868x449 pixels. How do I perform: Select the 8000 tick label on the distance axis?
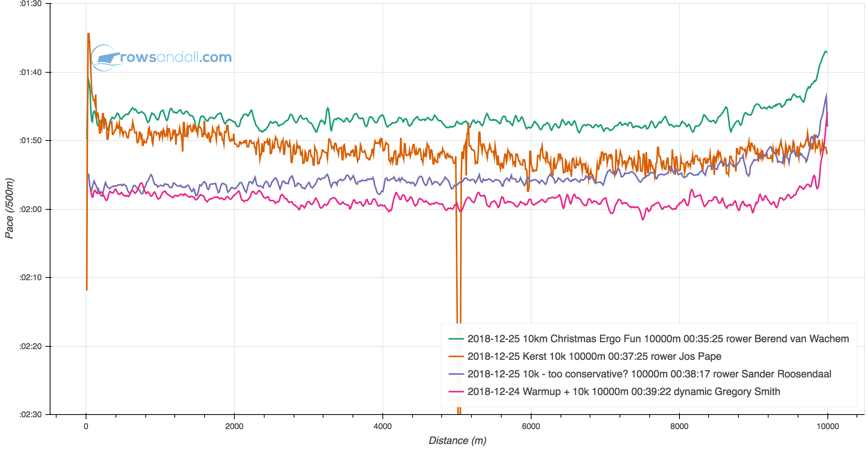click(x=679, y=426)
